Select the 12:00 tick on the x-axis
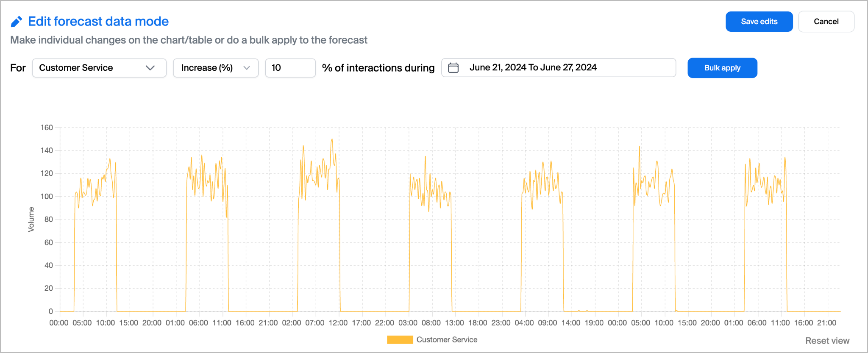The height and width of the screenshot is (353, 868). (x=338, y=323)
